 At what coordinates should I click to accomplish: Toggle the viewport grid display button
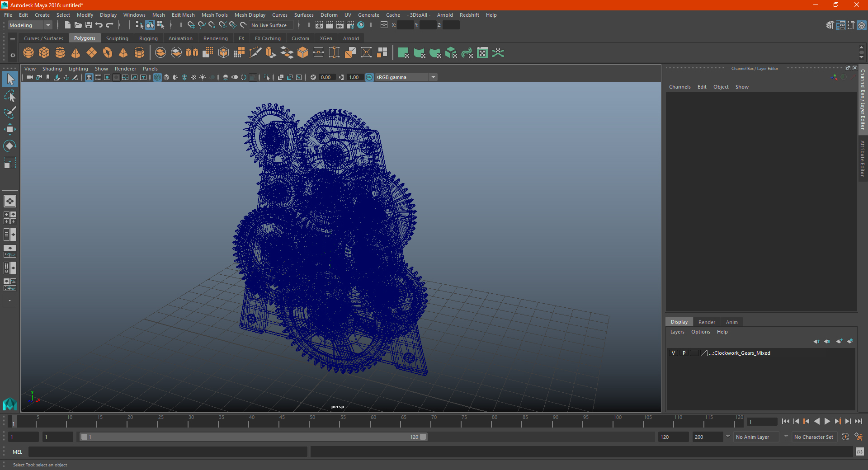(89, 77)
